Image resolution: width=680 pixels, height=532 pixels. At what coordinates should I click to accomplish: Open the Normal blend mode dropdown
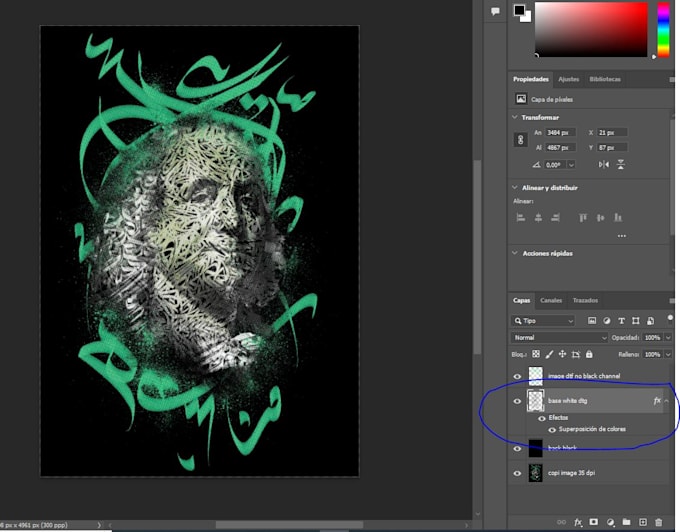click(x=559, y=338)
